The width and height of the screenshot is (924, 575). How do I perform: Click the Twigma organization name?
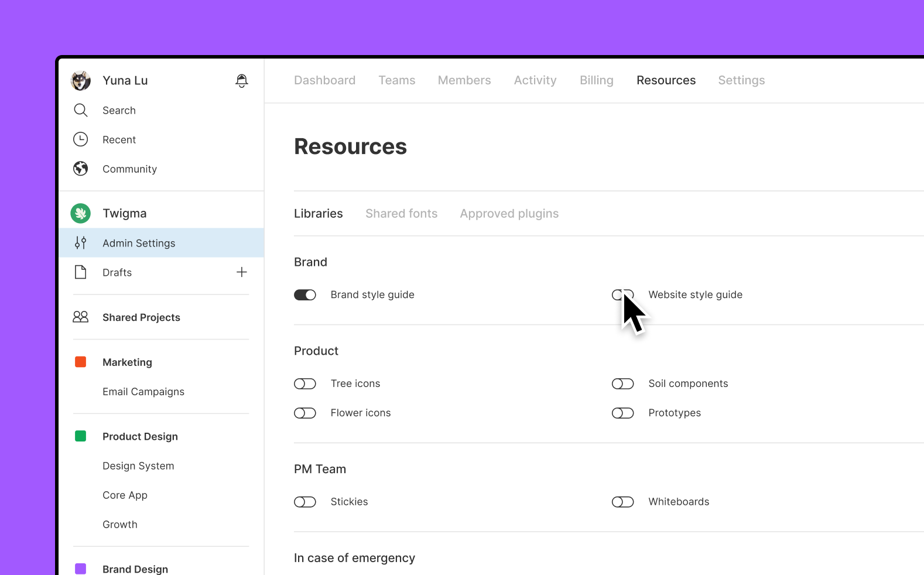pos(125,213)
